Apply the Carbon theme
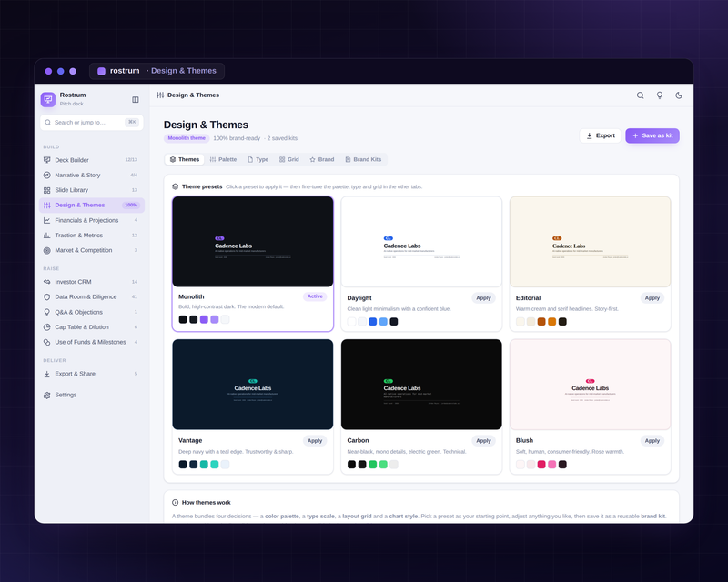This screenshot has height=582, width=728. pos(483,441)
